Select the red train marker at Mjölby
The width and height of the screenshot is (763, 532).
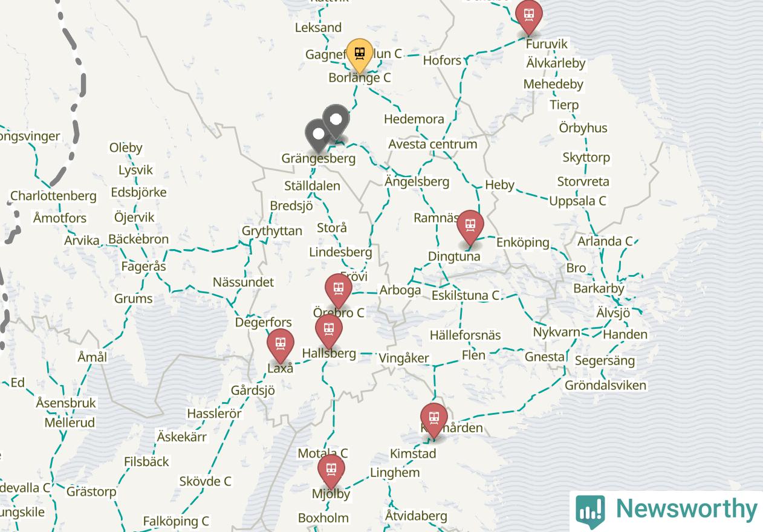pyautogui.click(x=331, y=471)
